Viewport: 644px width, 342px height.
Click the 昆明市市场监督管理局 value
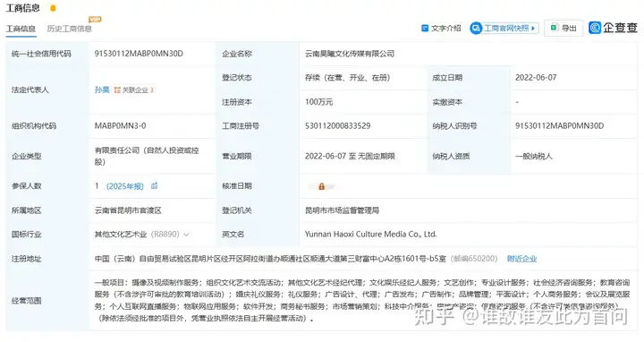(342, 210)
